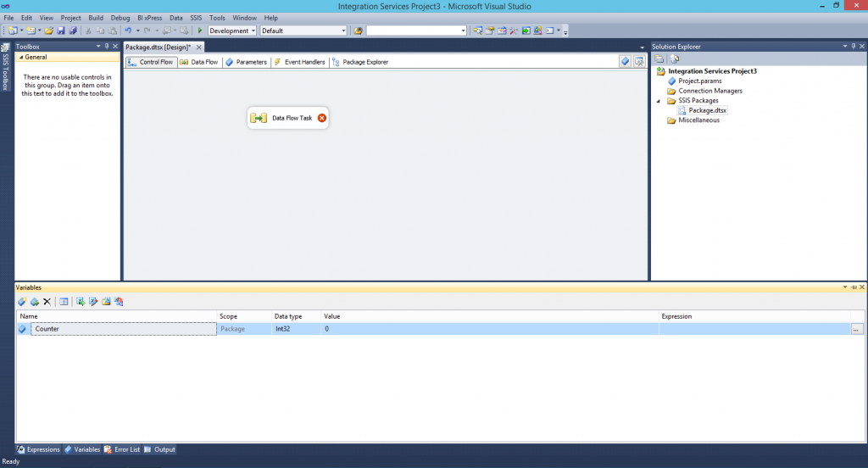Image resolution: width=868 pixels, height=468 pixels.
Task: Click the red error icon on Data Flow Task
Action: point(321,117)
